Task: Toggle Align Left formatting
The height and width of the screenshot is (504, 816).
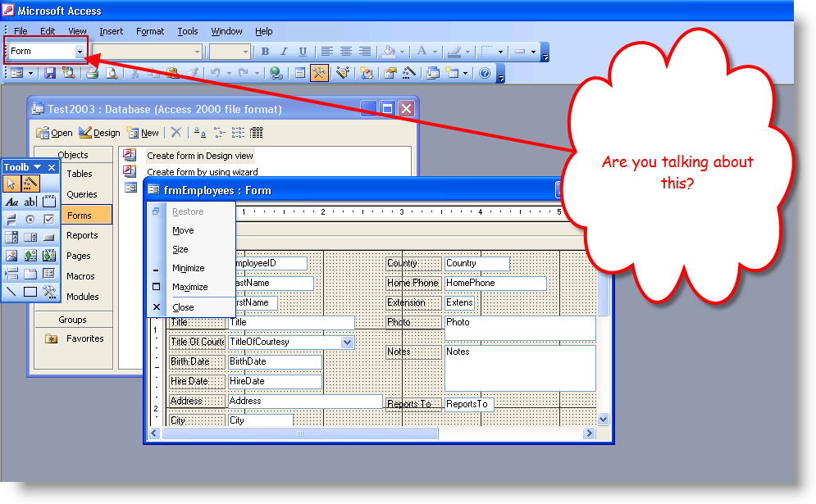Action: point(327,52)
